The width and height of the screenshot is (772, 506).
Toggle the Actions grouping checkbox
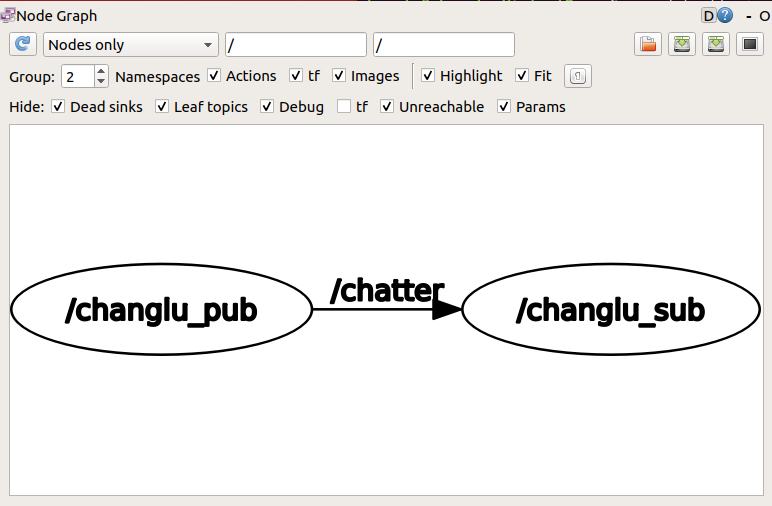pyautogui.click(x=214, y=76)
